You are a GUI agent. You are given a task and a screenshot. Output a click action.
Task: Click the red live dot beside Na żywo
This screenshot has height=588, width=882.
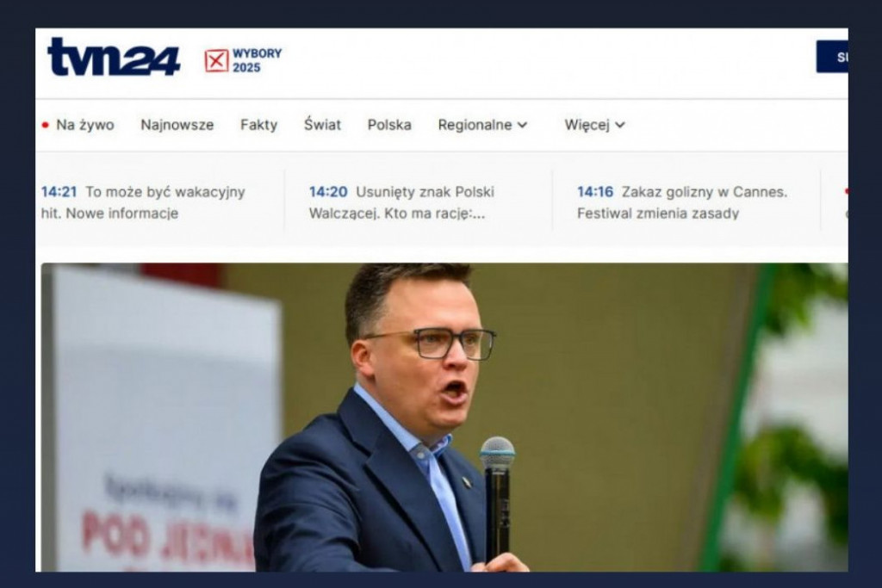pos(46,125)
